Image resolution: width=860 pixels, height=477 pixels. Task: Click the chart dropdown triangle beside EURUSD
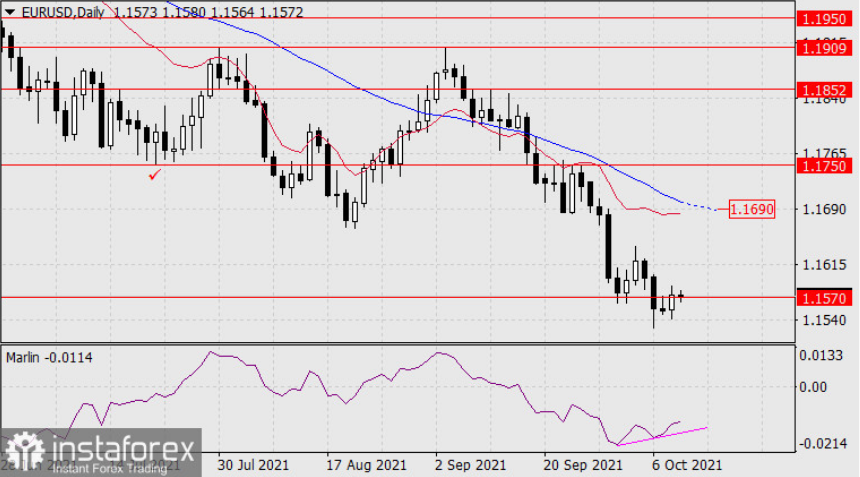click(9, 12)
